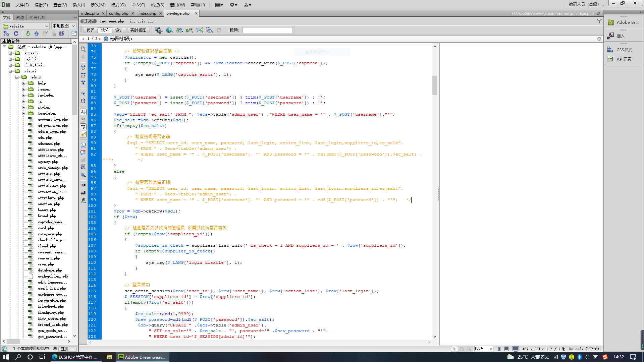This screenshot has width=644, height=362.
Task: Open the 站点(S) menu
Action: pos(157,5)
